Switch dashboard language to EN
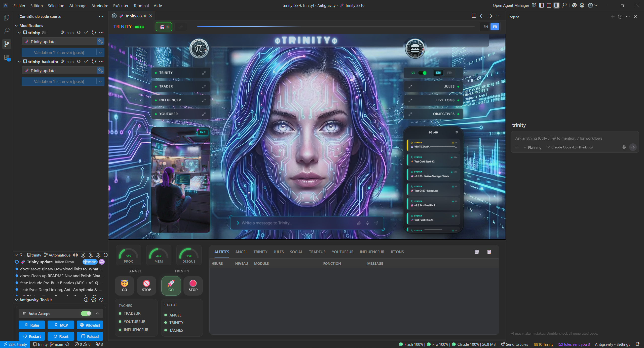 [x=485, y=27]
